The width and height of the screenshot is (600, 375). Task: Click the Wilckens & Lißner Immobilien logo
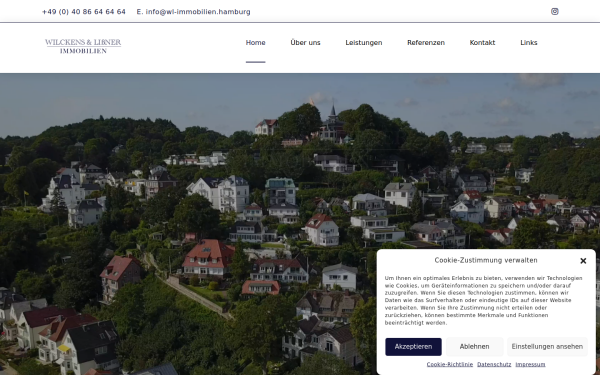click(83, 46)
